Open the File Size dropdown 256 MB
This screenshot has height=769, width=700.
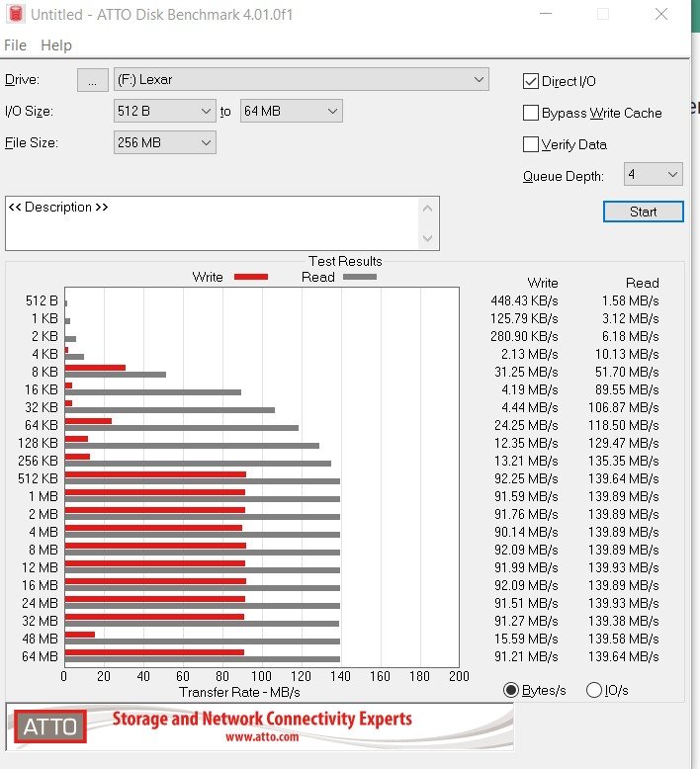[165, 142]
